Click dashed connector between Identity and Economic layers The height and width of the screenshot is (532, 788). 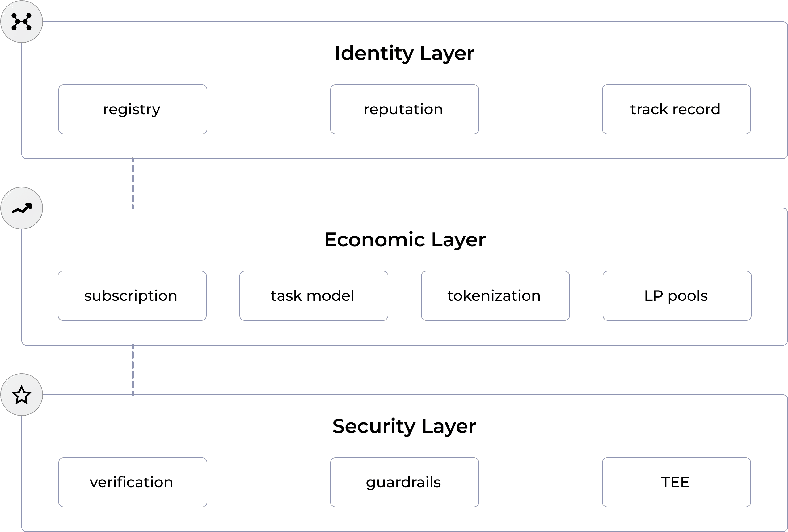(133, 183)
